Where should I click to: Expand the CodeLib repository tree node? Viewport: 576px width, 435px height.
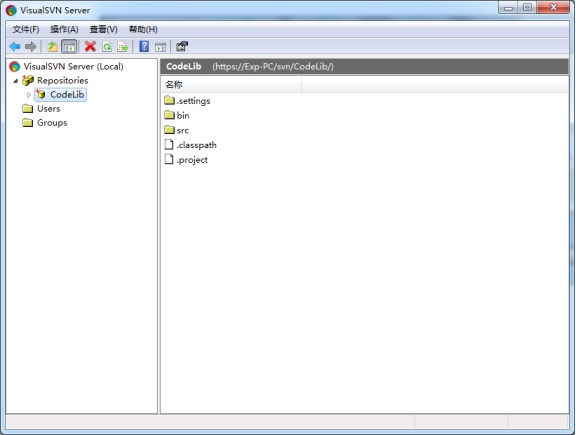pyautogui.click(x=29, y=95)
